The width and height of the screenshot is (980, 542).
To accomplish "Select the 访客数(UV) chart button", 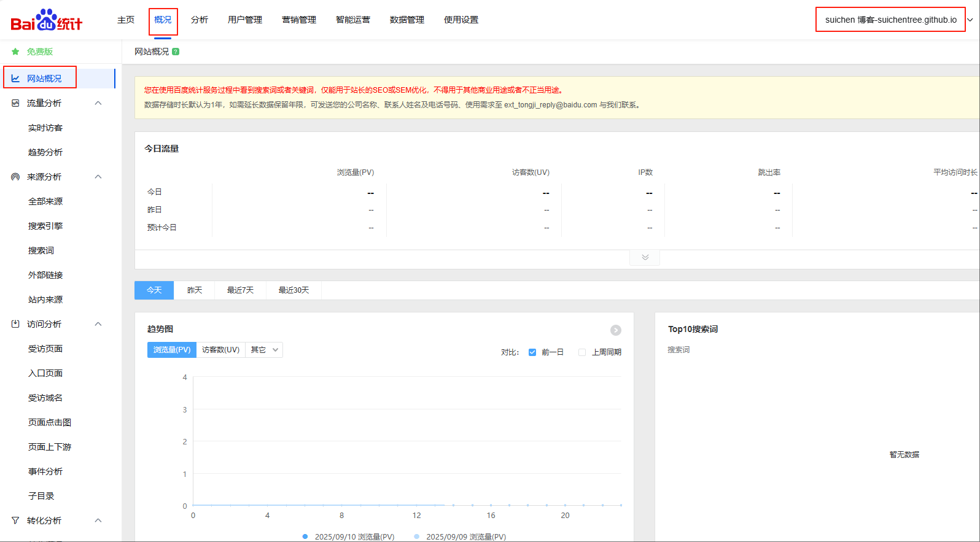I will point(220,350).
